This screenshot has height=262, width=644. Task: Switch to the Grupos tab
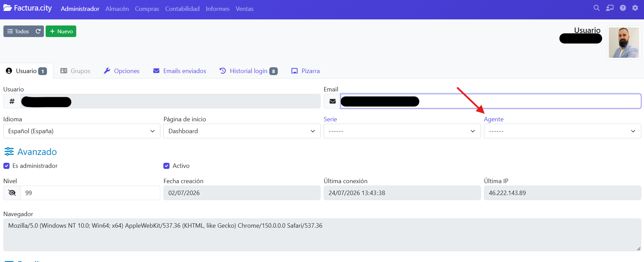coord(75,71)
